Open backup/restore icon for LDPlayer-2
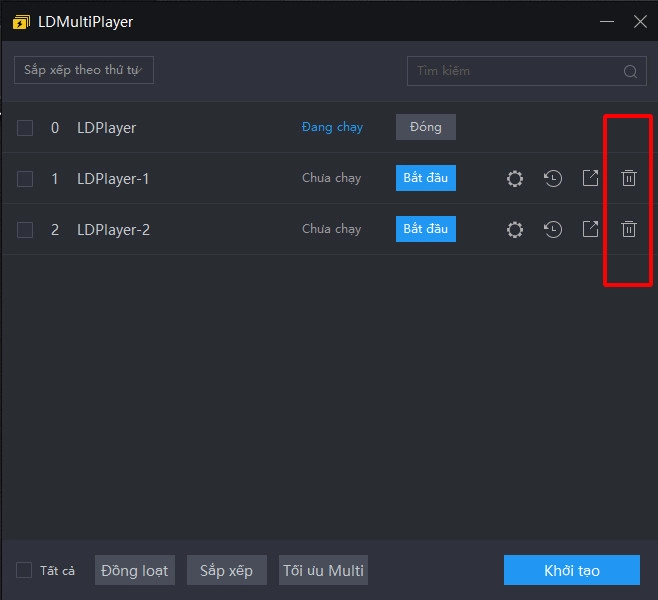 [x=553, y=230]
